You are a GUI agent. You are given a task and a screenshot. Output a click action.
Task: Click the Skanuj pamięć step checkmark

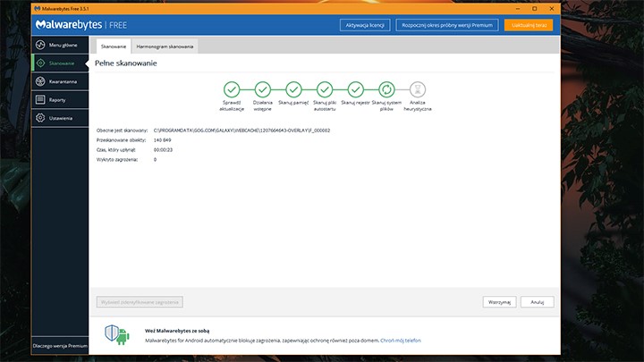[293, 88]
